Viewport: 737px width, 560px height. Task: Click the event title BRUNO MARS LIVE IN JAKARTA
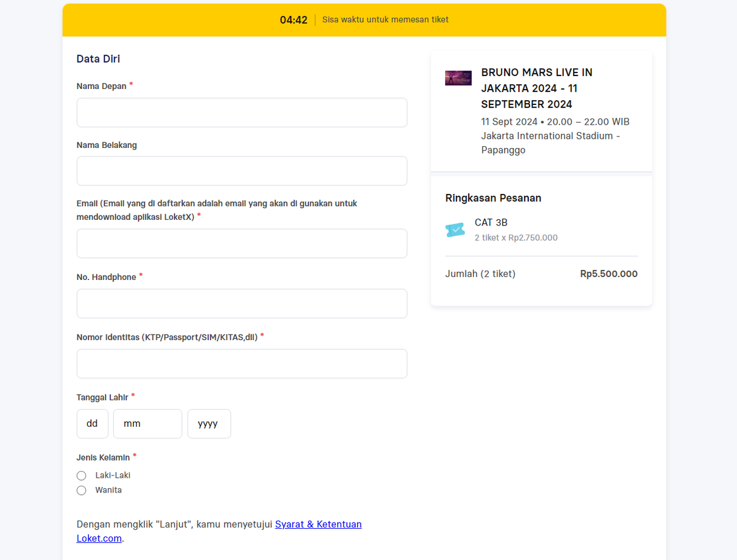(x=537, y=88)
